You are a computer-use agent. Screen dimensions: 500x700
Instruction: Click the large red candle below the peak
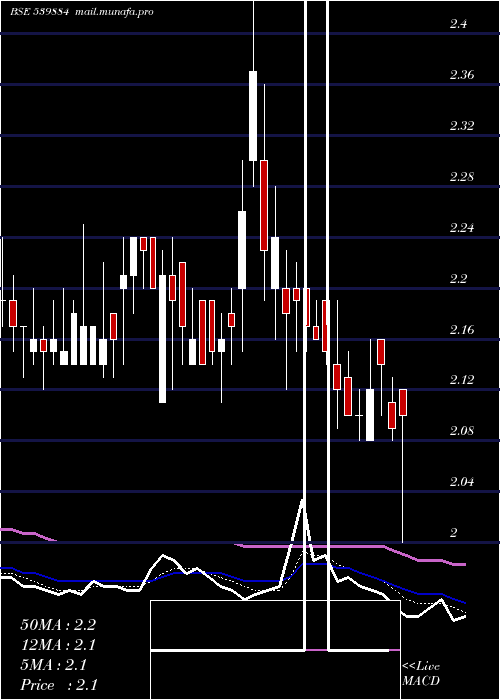coord(264,205)
